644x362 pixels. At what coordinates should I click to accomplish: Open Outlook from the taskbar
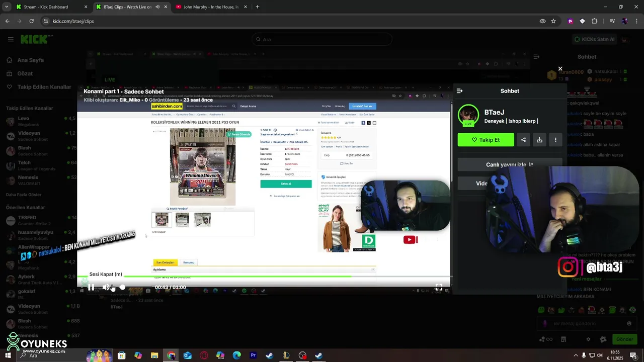click(x=187, y=355)
